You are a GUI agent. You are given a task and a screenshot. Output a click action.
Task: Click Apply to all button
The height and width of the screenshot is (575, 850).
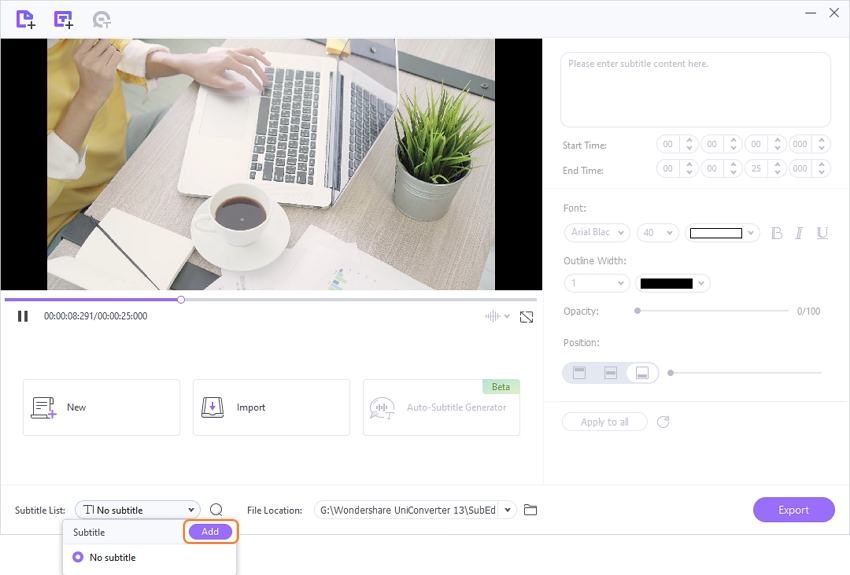point(604,422)
